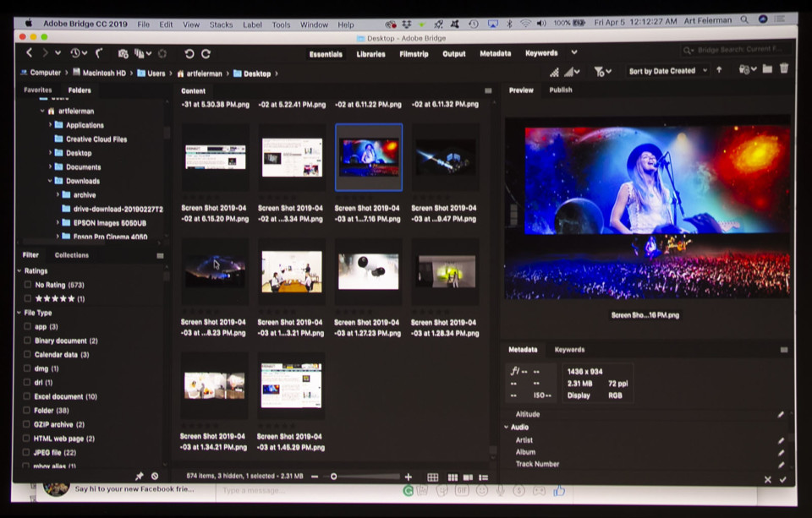Switch to Output workspace
The height and width of the screenshot is (518, 812).
454,53
